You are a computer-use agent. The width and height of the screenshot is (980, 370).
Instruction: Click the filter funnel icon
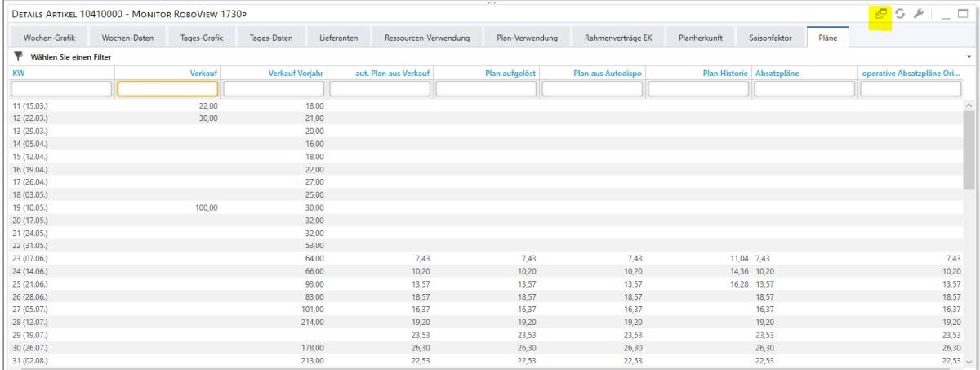coord(18,57)
